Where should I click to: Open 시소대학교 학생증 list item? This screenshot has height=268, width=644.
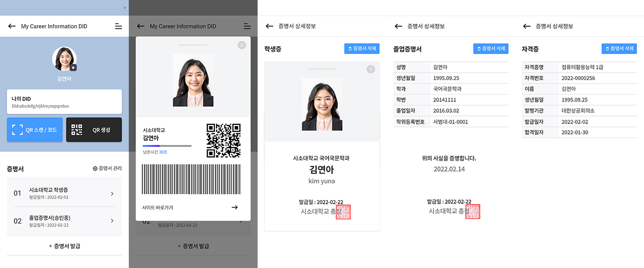click(x=64, y=193)
